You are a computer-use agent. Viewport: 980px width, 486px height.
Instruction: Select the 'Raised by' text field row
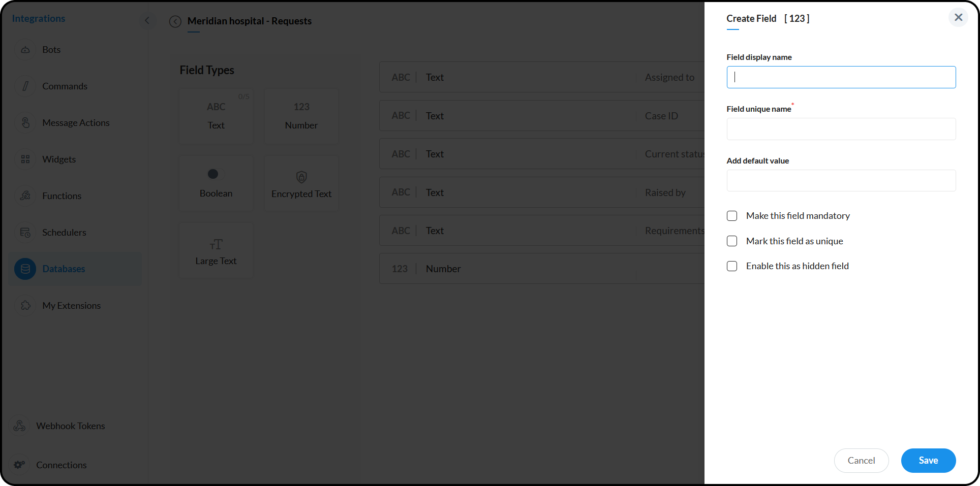click(x=542, y=192)
